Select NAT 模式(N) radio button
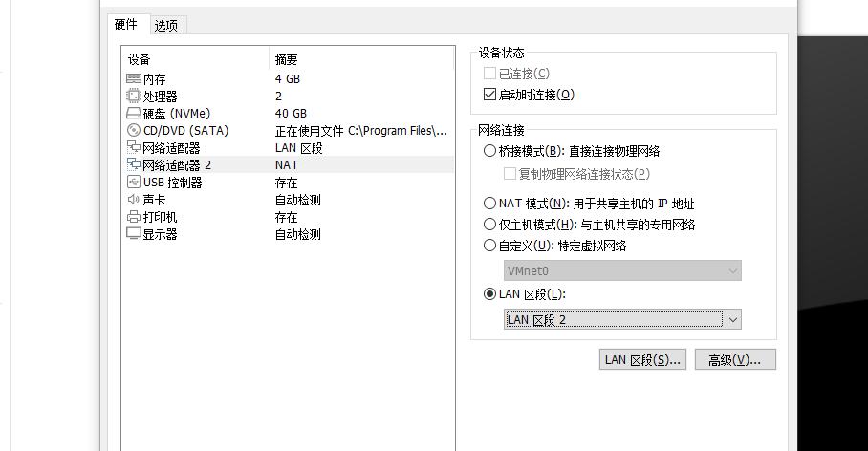Viewport: 868px width, 451px height. coord(489,204)
